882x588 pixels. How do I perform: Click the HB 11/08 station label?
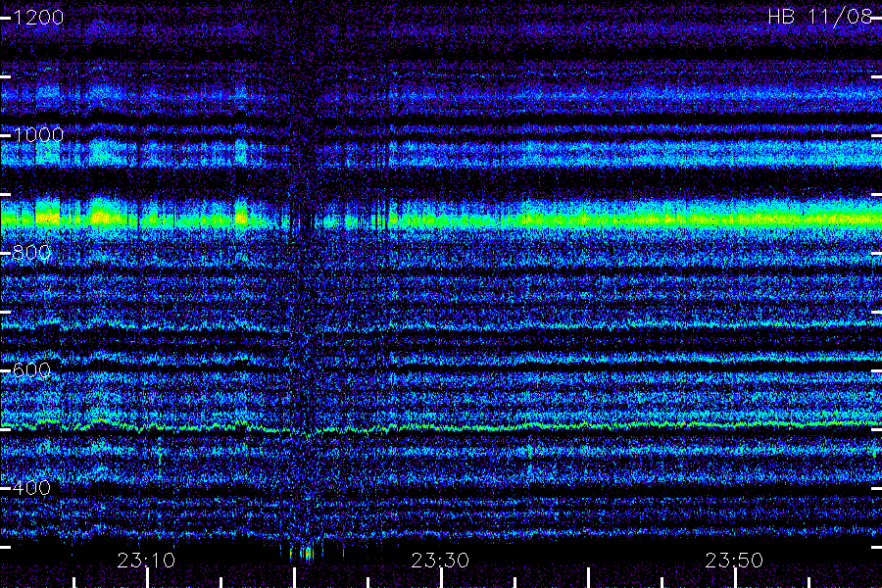pos(820,17)
